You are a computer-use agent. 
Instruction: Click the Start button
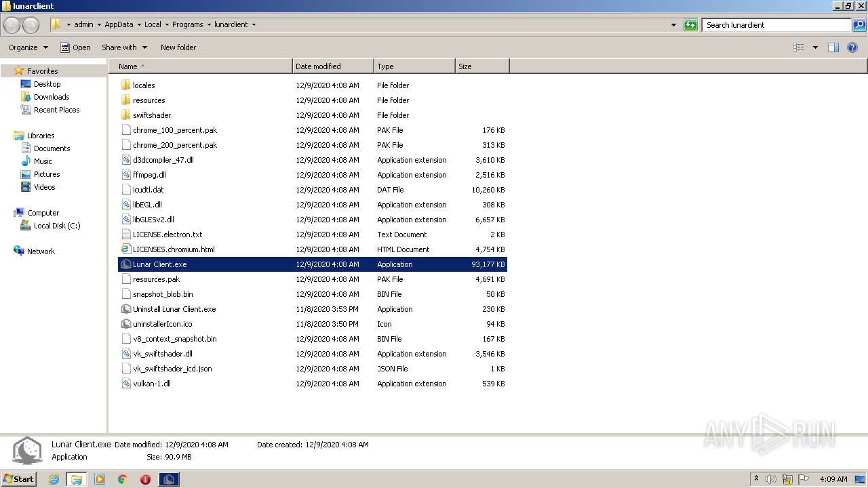(x=19, y=479)
